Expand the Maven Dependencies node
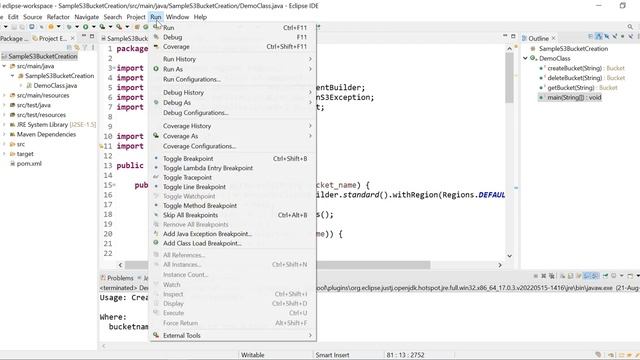 point(4,134)
